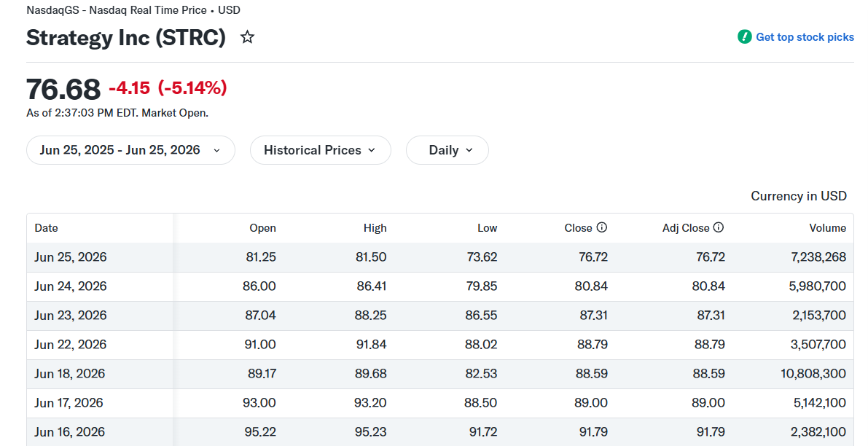
Task: Click the Close column header label
Action: 579,228
